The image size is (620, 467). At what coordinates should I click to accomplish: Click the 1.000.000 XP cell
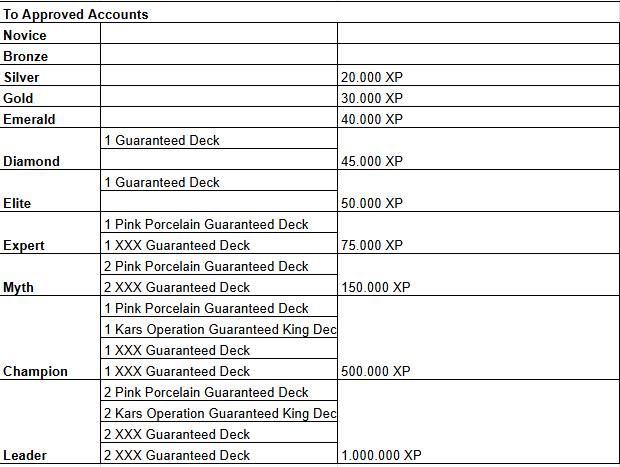(x=381, y=455)
